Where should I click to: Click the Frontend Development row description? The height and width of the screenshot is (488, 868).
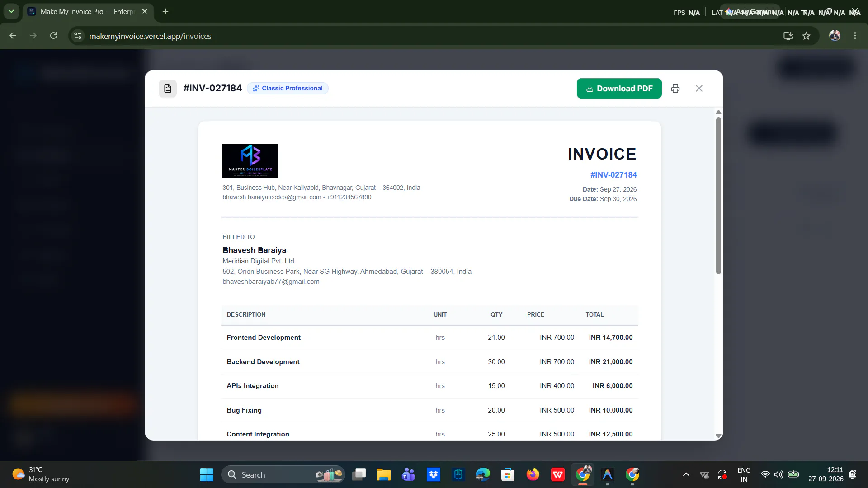click(264, 338)
